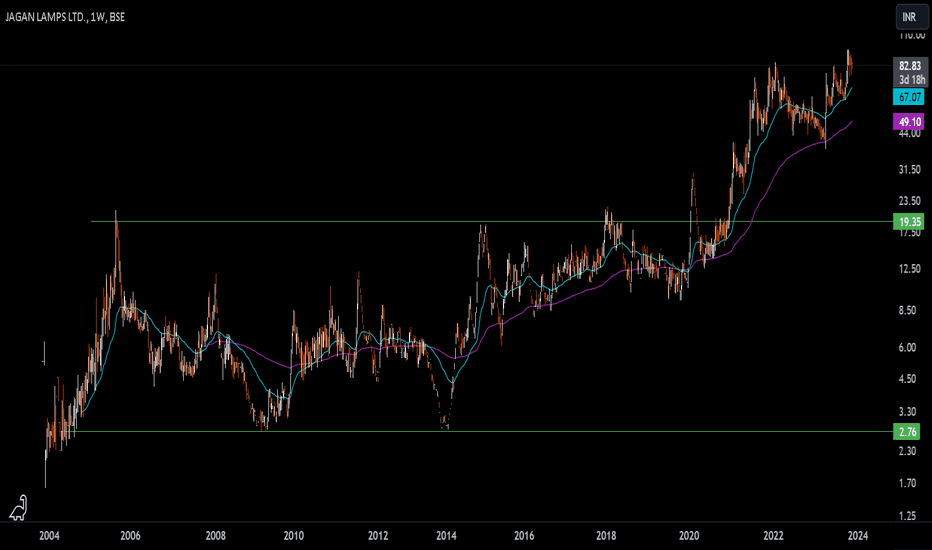Click the cyan moving average value 67.07
The image size is (932, 550).
pyautogui.click(x=909, y=97)
